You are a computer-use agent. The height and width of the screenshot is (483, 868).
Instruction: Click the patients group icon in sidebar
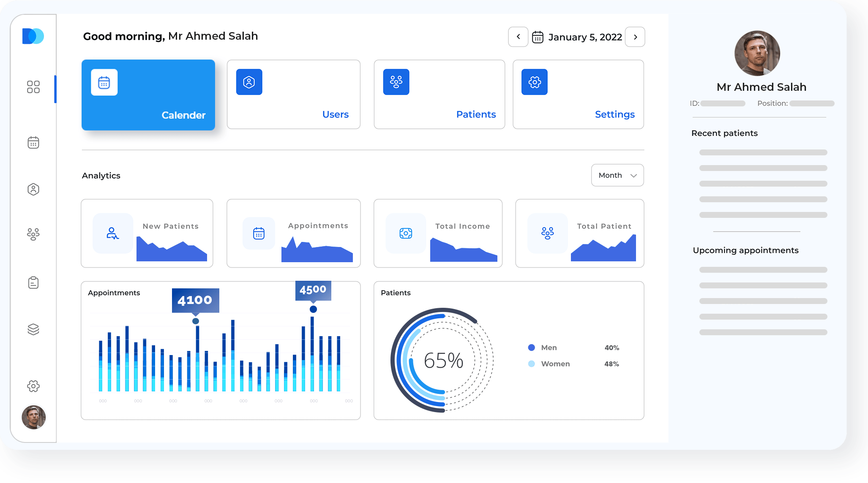[x=33, y=234]
